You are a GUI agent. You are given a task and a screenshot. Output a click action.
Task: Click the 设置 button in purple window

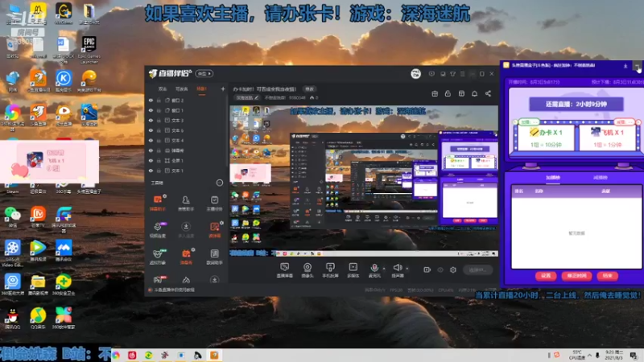(x=546, y=276)
